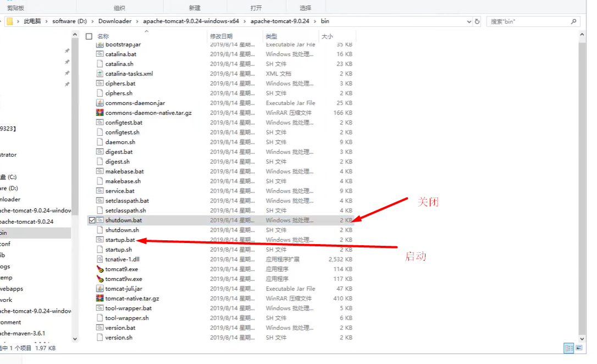Click the startup.bat file icon
Image resolution: width=597 pixels, height=364 pixels.
(99, 240)
